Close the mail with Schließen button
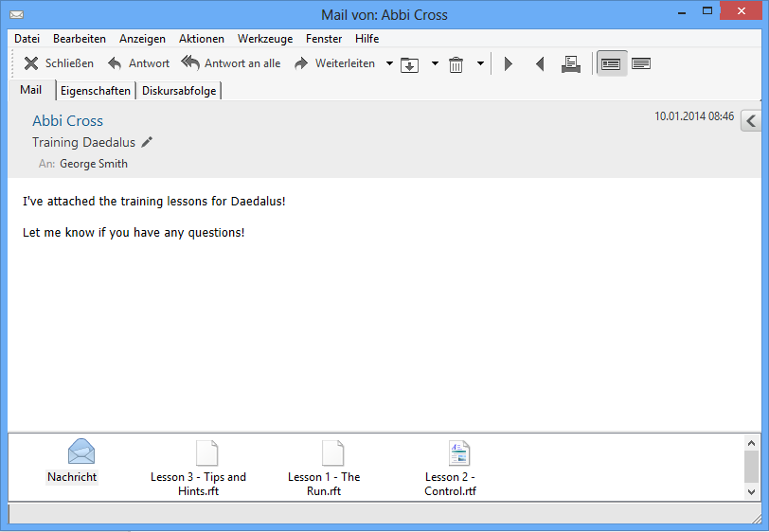The image size is (769, 532). [59, 63]
